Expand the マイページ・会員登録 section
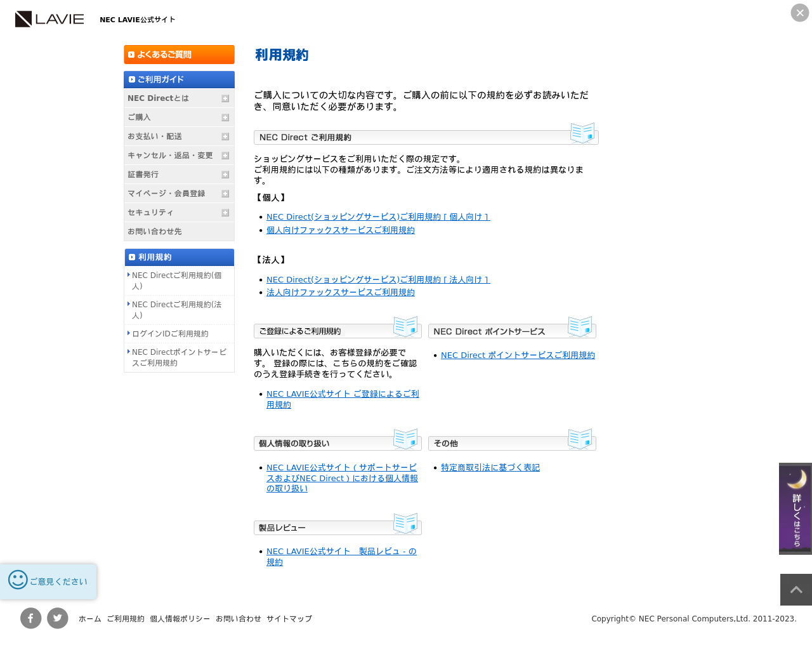This screenshot has width=812, height=650. click(179, 194)
